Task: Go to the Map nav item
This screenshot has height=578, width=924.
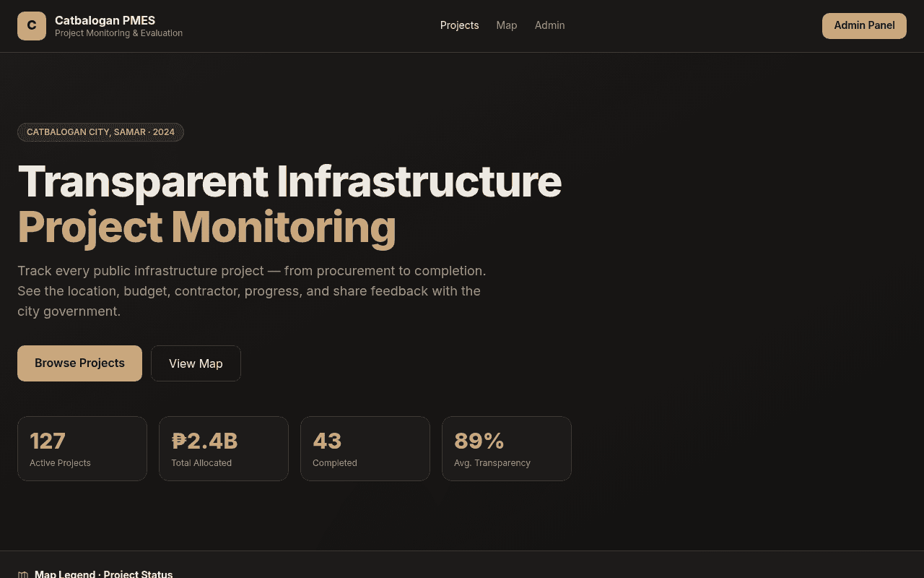Action: 507,25
